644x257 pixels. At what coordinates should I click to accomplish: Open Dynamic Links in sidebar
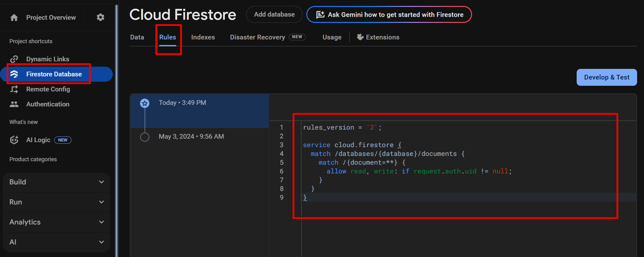tap(48, 59)
